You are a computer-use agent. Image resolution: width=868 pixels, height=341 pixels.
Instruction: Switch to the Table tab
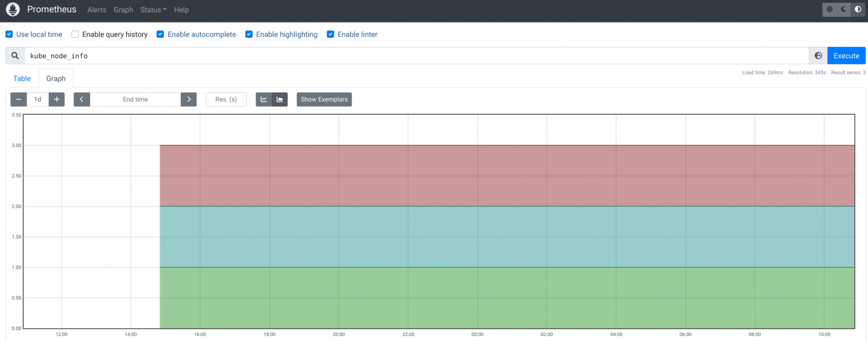[x=22, y=78]
